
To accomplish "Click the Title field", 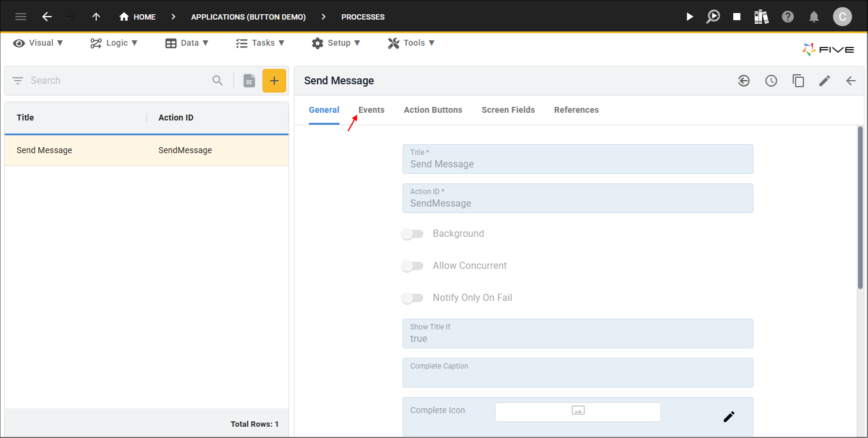I will pos(578,159).
